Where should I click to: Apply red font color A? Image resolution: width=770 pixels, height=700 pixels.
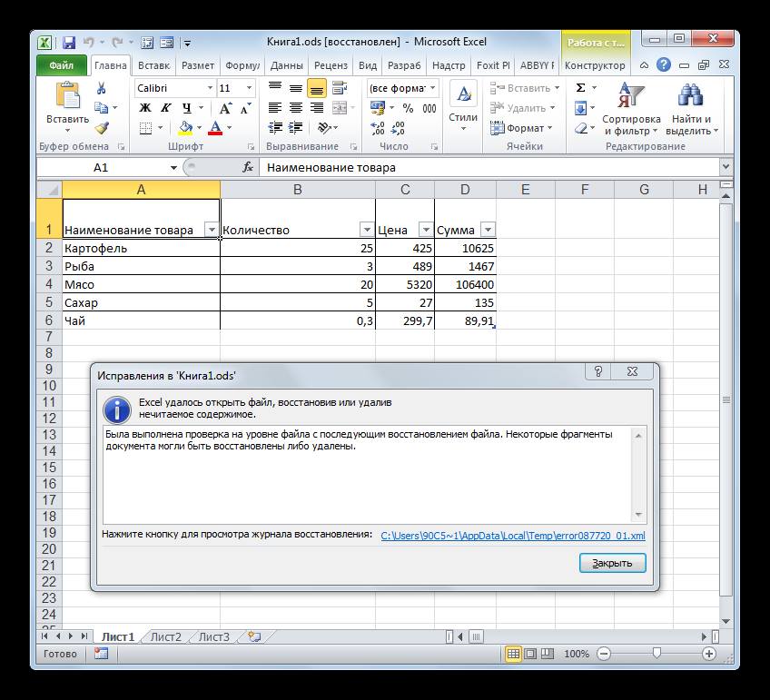point(215,128)
